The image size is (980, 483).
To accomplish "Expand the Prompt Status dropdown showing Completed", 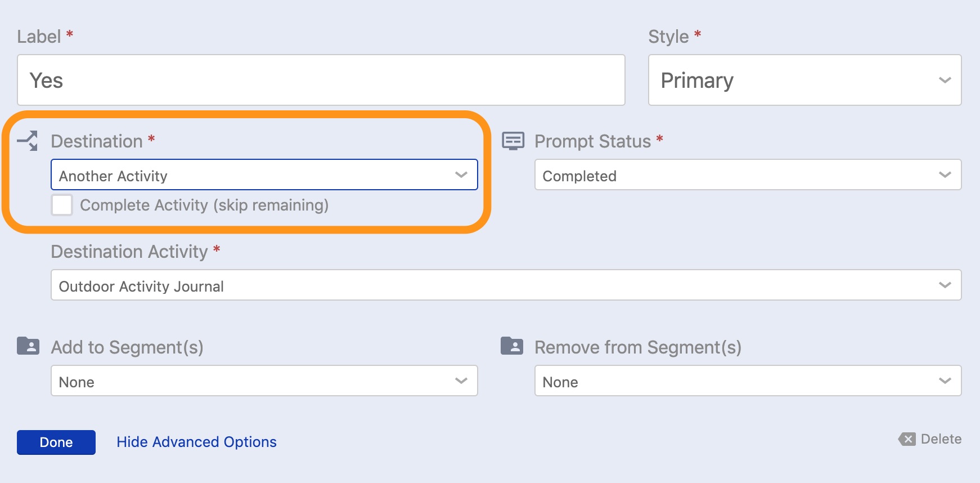I will coord(748,175).
